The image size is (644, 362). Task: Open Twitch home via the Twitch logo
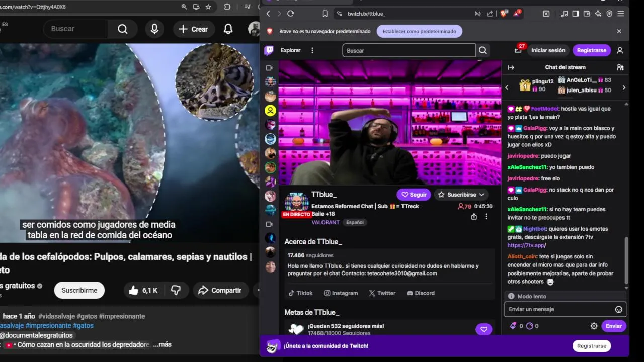(x=269, y=50)
